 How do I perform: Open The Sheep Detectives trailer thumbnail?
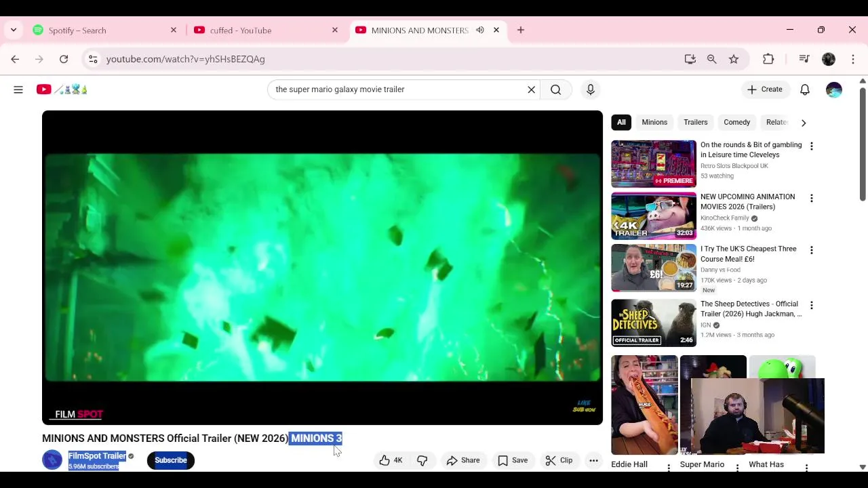[654, 323]
